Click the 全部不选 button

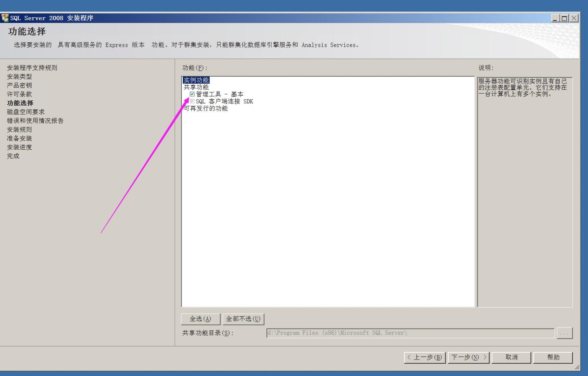click(x=243, y=319)
